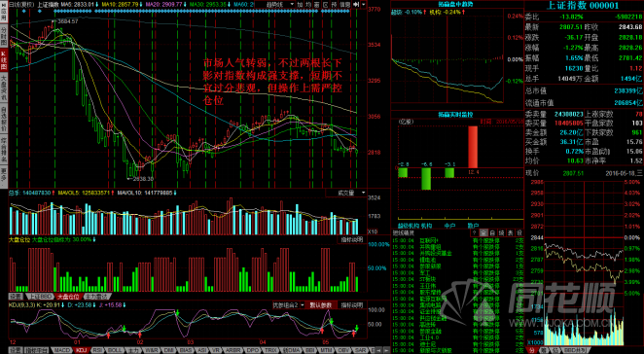Image resolution: width=644 pixels, height=354 pixels.
Task: Click the 表 icon in 短线精灵 panel
Action: click(510, 232)
